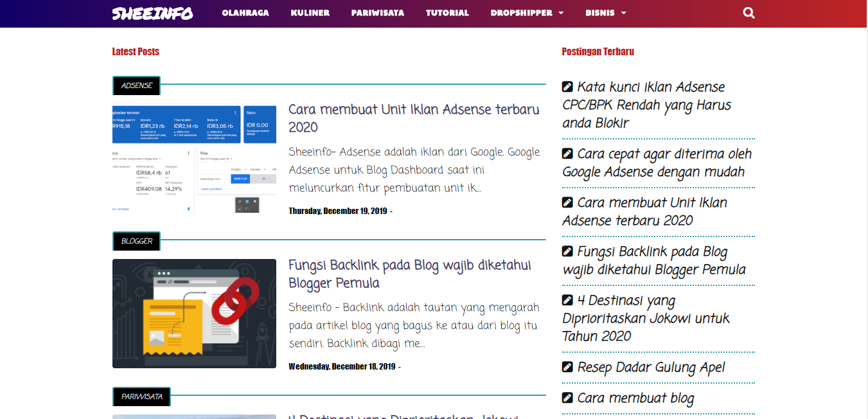Click pencil icon beside Fungsi Backlink sidebar post
The image size is (868, 419).
(567, 251)
